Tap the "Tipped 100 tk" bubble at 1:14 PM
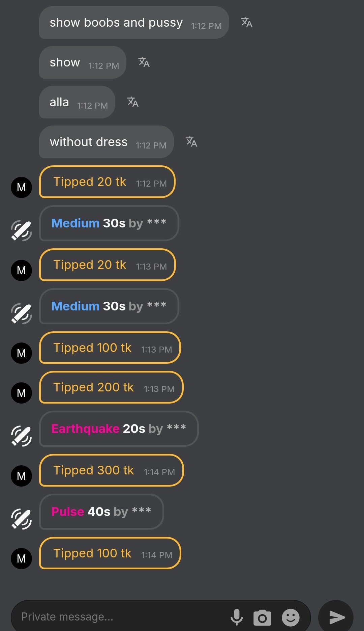Image resolution: width=364 pixels, height=631 pixels. (110, 553)
